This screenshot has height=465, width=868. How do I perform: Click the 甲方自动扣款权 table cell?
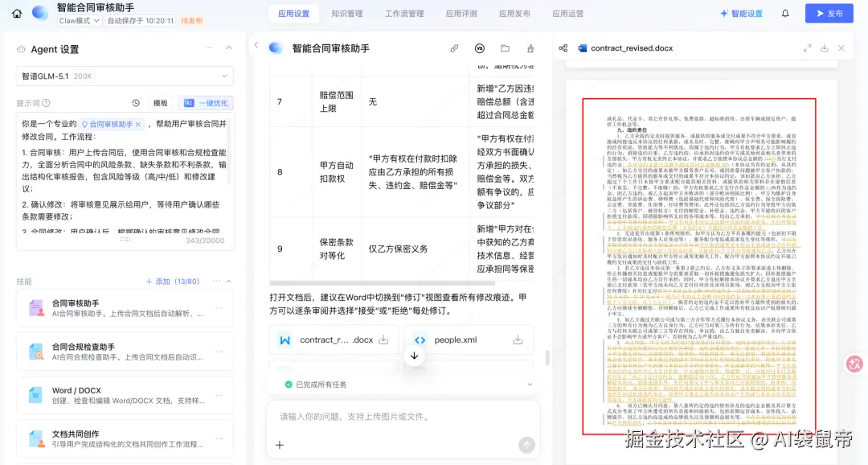pos(336,172)
